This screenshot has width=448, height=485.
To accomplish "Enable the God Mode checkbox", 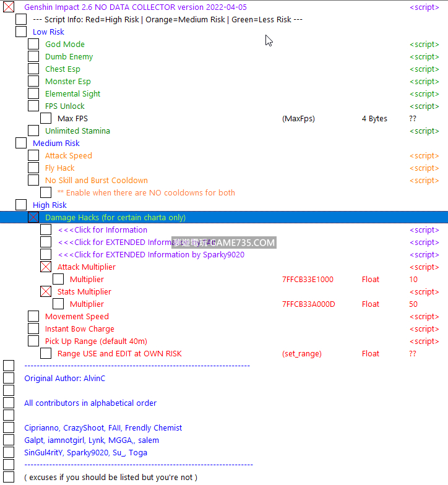I will point(33,45).
